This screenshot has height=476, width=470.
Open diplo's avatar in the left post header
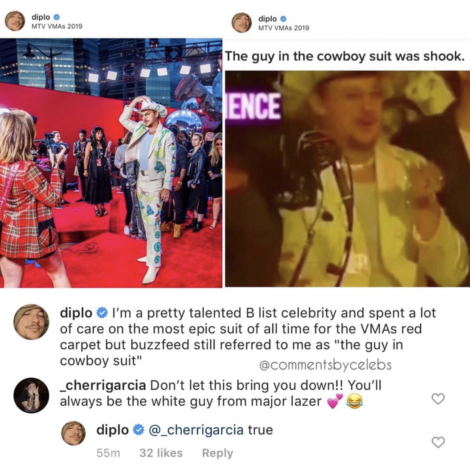tap(15, 21)
